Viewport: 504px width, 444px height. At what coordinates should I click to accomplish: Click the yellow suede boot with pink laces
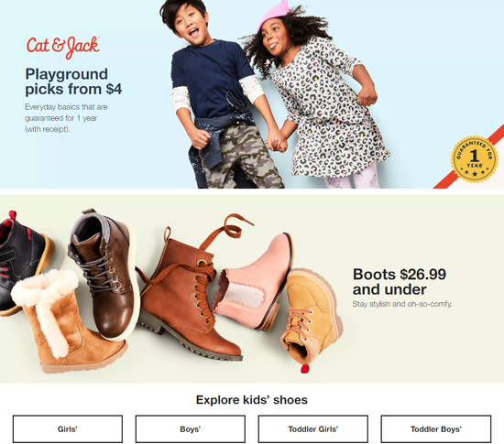pos(312,318)
